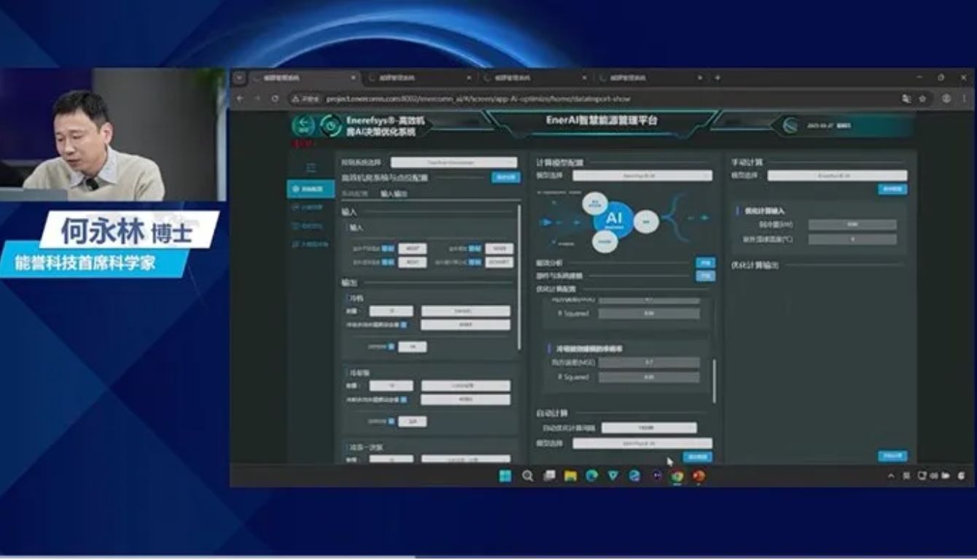Click the first 优化计算输入 value field
The height and width of the screenshot is (560, 977).
coord(852,225)
